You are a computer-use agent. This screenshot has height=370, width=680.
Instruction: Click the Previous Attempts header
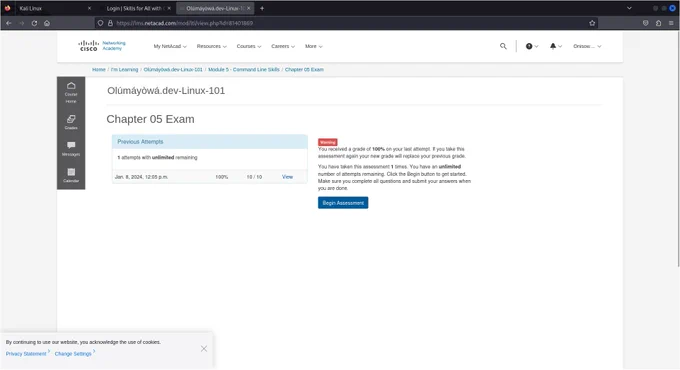(210, 142)
